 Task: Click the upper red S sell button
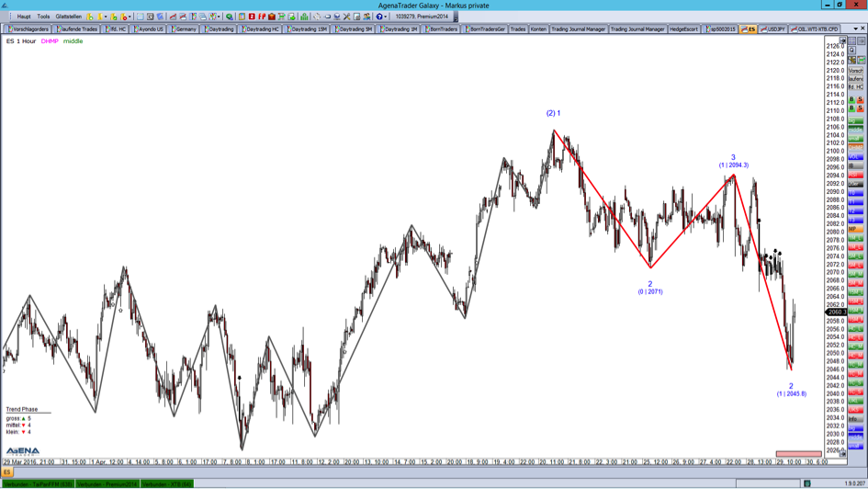point(861,99)
